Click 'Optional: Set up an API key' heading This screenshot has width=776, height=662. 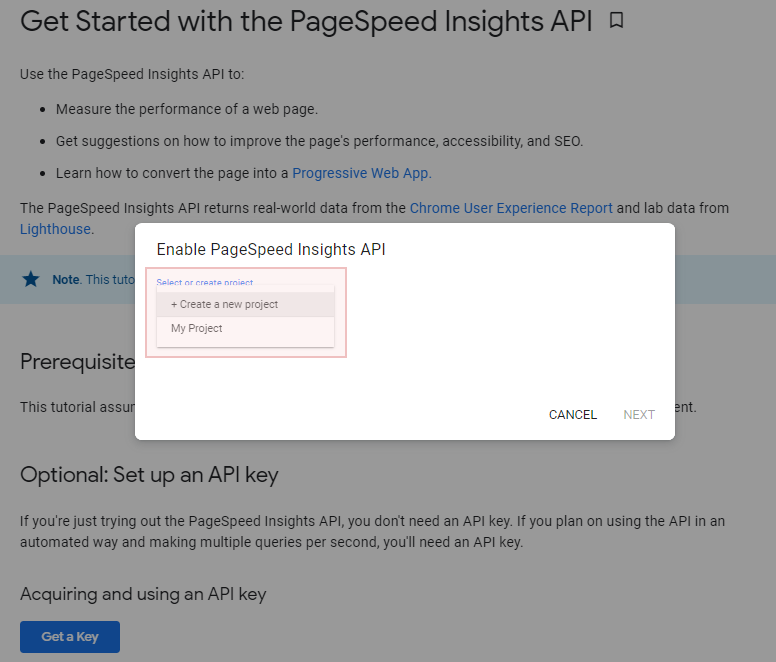[x=149, y=475]
